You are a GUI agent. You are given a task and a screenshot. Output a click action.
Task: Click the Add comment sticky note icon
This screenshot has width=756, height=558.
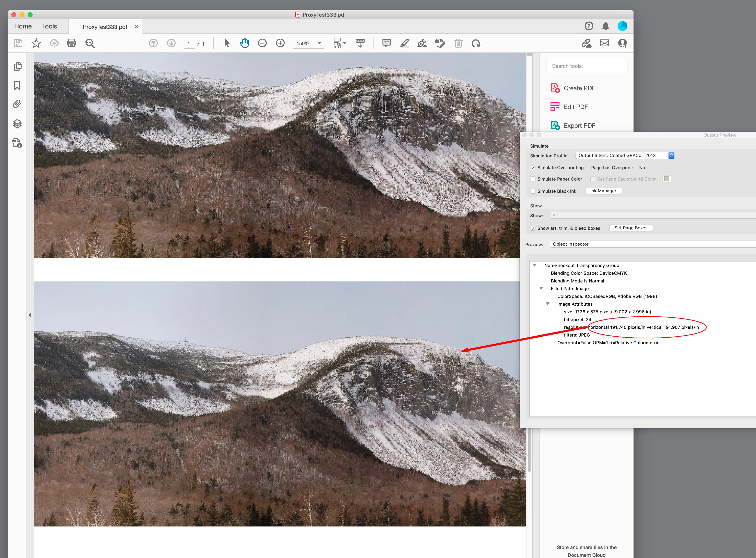click(x=386, y=43)
